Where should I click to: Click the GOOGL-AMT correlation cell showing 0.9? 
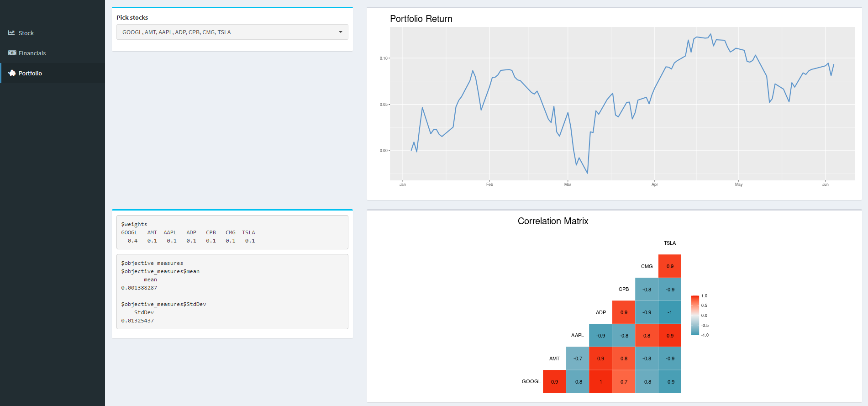pyautogui.click(x=554, y=381)
